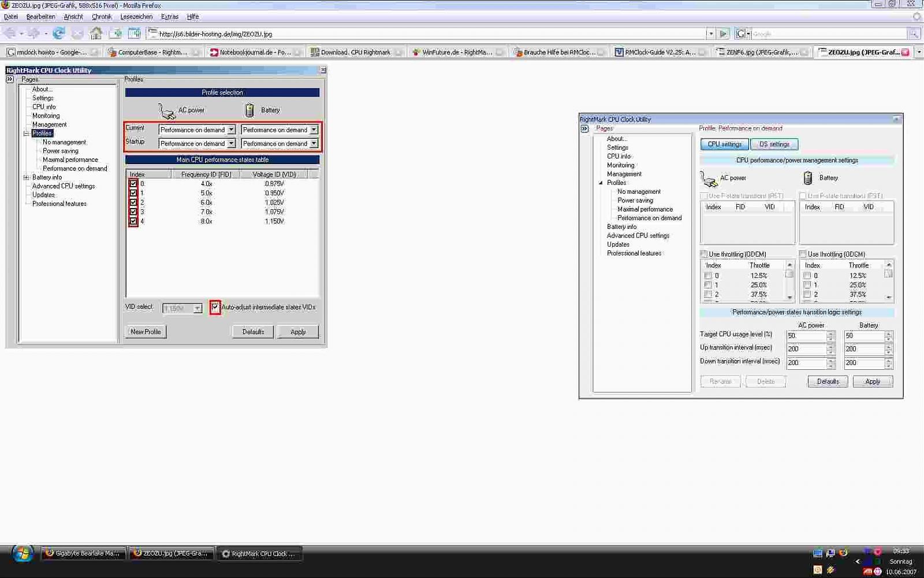Uncheck index 3 state at 7.0x

[x=133, y=212]
